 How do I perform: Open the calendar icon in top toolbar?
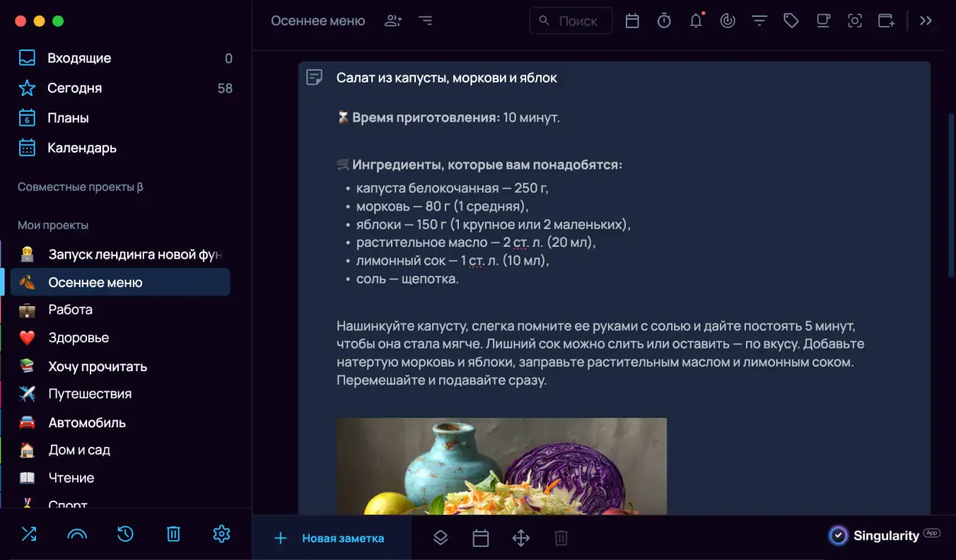click(x=632, y=21)
